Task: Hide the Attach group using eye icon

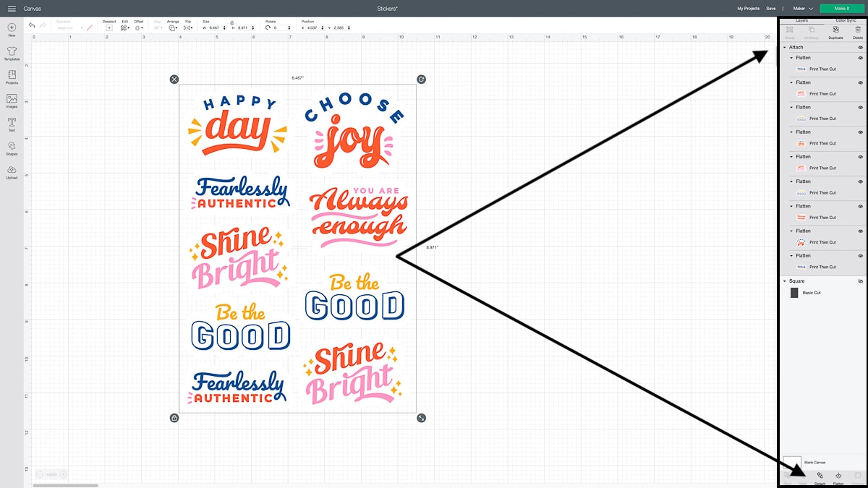Action: click(860, 47)
